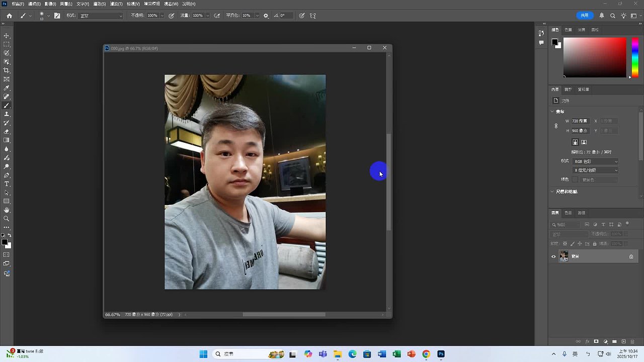Toggle the background layer lock icon
This screenshot has width=644, height=362.
[x=631, y=256]
